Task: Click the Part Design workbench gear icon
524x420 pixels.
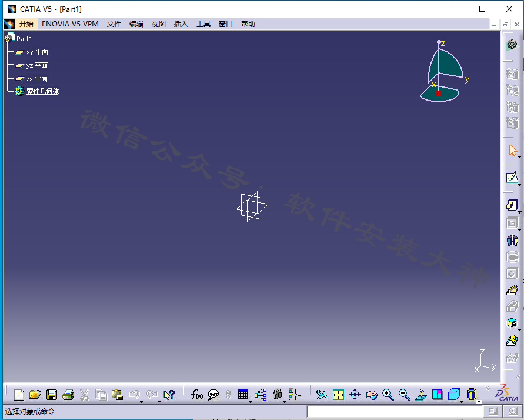Action: [512, 45]
